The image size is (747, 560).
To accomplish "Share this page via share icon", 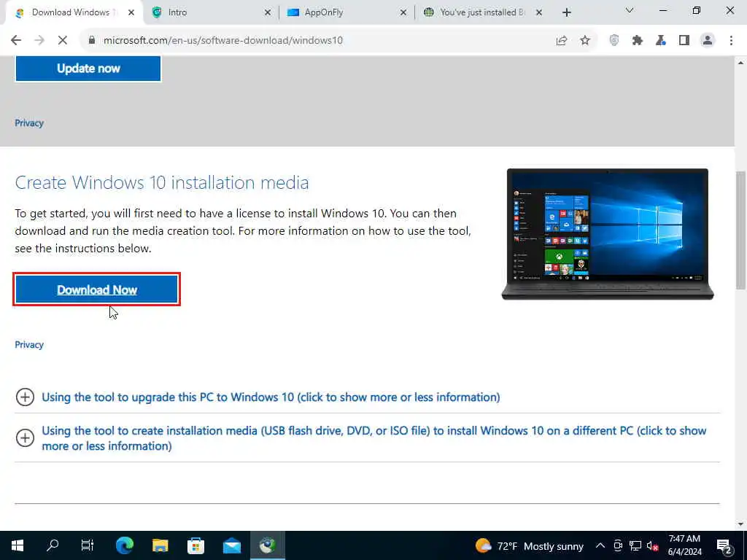I will 562,41.
